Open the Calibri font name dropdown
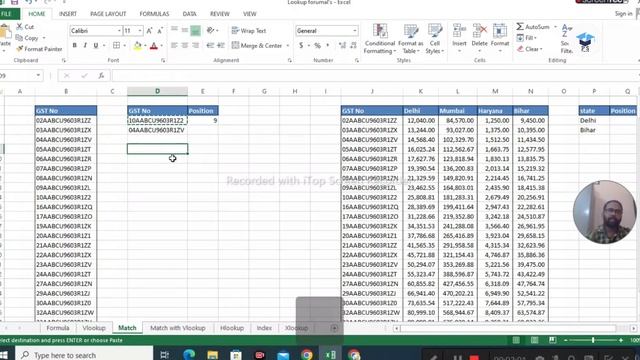The width and height of the screenshot is (640, 360). [119, 31]
